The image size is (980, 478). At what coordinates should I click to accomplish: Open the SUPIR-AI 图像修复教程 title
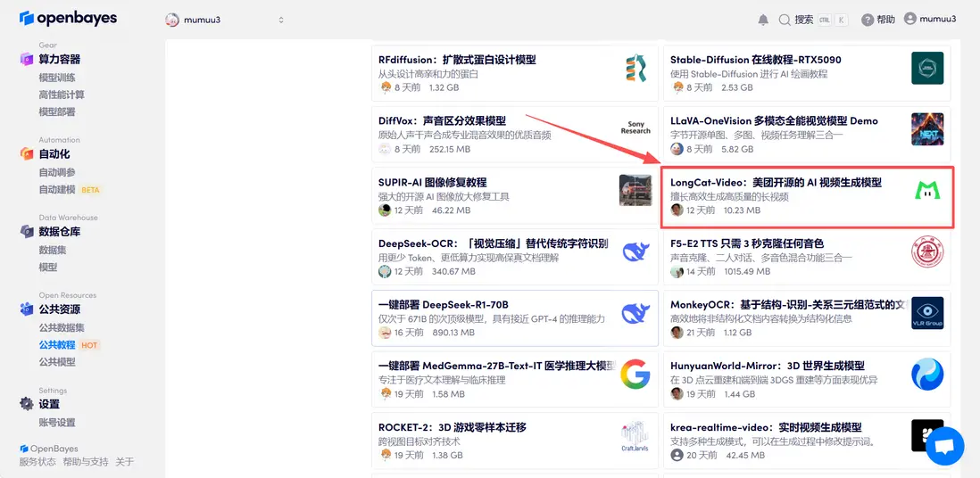click(x=432, y=183)
